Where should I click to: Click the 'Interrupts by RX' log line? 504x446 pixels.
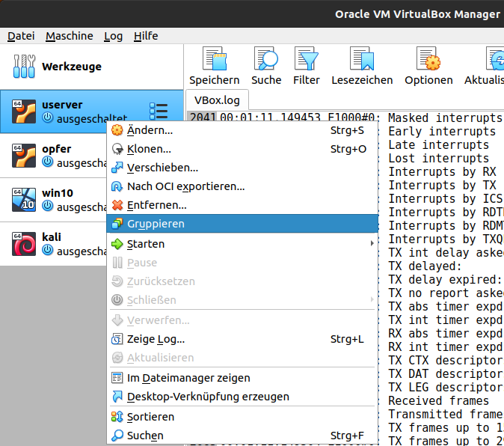442,171
